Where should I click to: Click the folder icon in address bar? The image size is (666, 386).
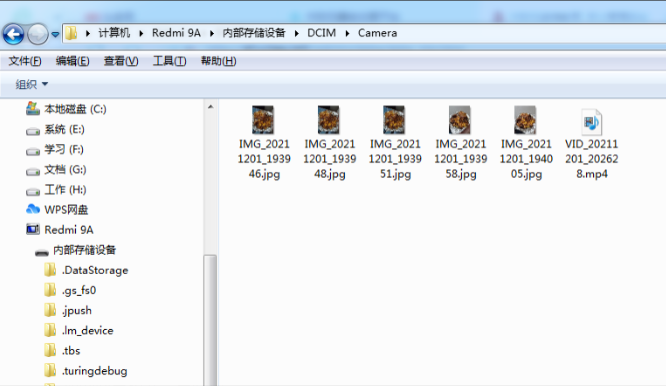click(71, 33)
